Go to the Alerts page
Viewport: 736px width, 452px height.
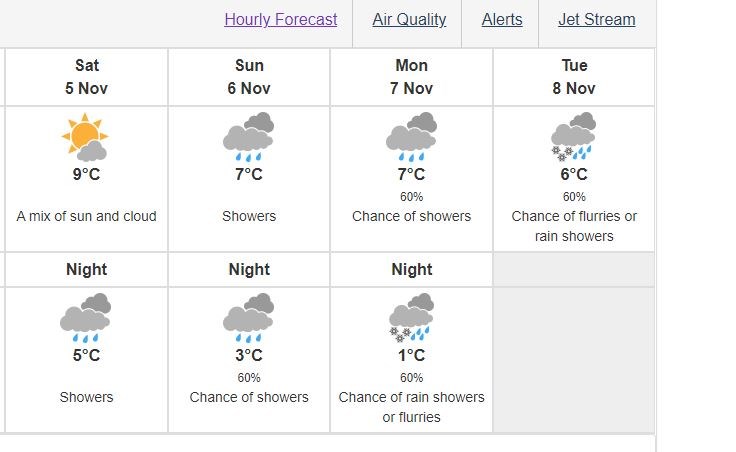502,20
